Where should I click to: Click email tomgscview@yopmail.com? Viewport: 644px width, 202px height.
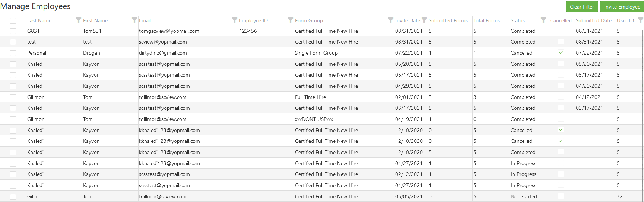tap(169, 31)
